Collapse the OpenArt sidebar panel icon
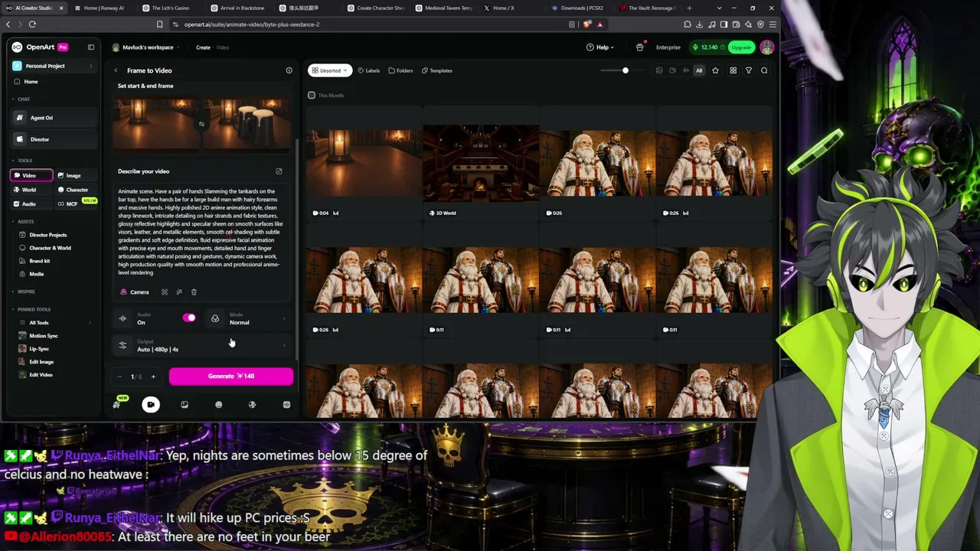The image size is (980, 551). (91, 47)
